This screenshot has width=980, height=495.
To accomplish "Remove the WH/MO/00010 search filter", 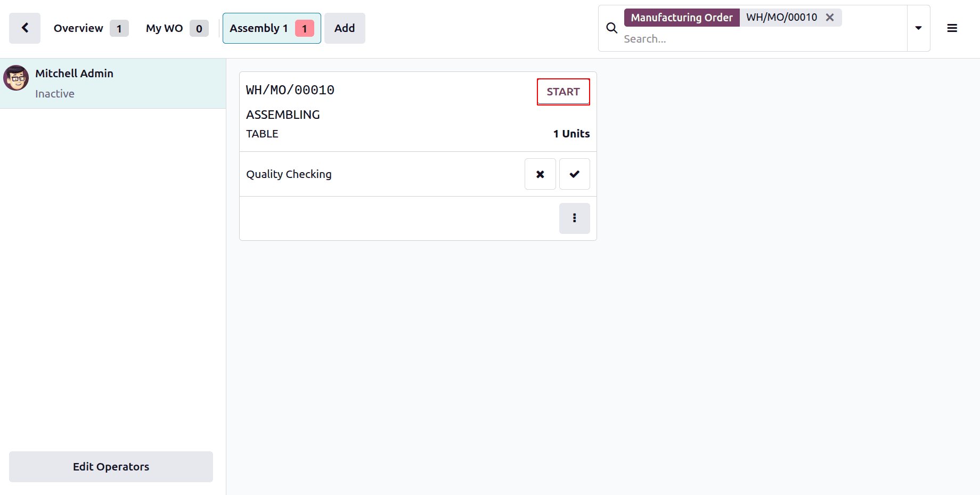I will coord(830,18).
